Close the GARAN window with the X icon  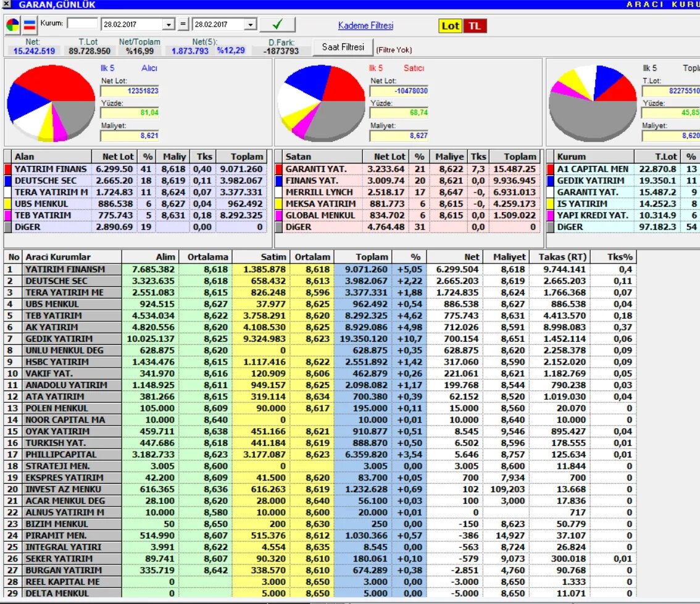(x=6, y=4)
